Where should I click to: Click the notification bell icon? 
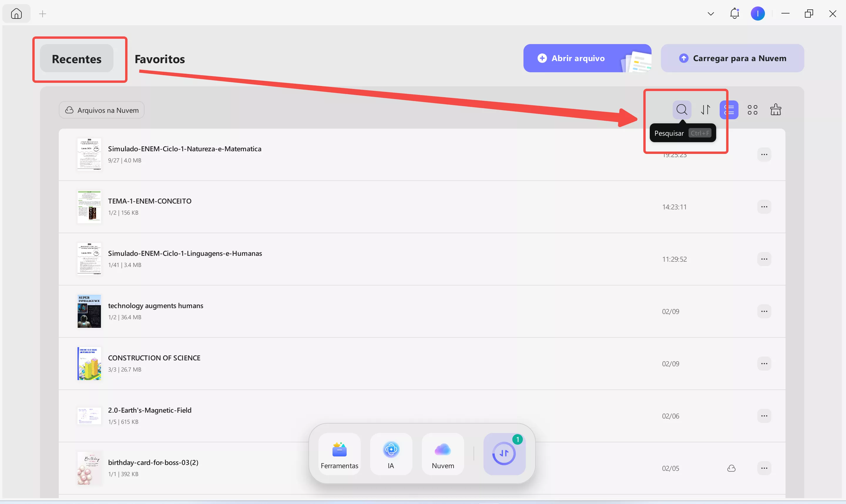(x=734, y=14)
